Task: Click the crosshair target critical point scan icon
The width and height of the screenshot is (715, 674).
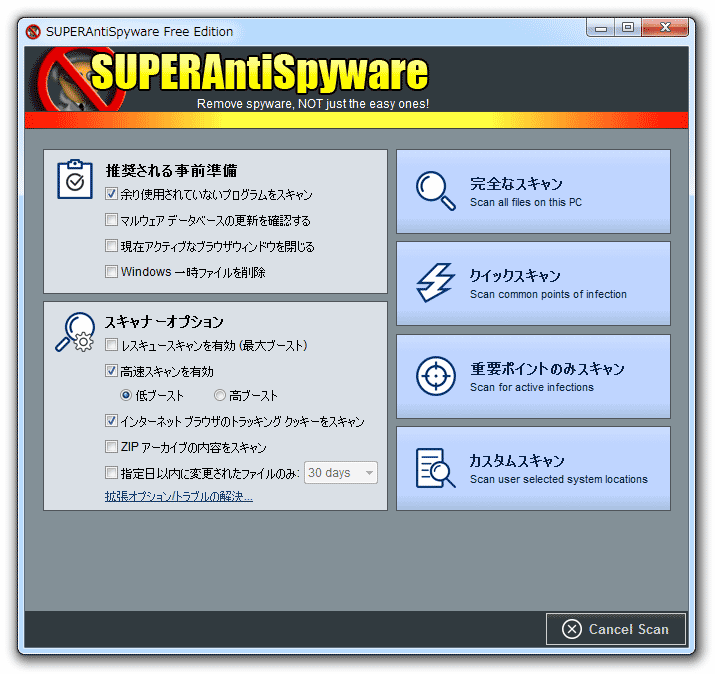Action: (435, 376)
